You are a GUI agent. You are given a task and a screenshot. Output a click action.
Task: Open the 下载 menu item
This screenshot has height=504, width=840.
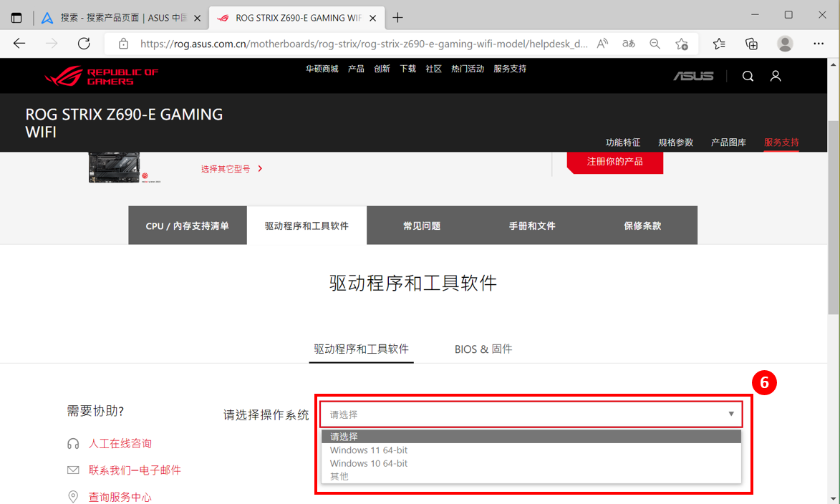pyautogui.click(x=407, y=69)
